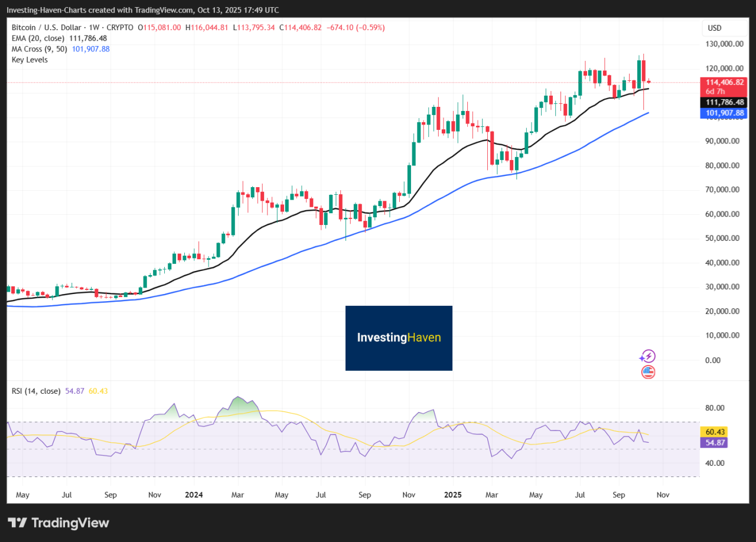Image resolution: width=756 pixels, height=542 pixels.
Task: Click the purple 54.87 RSI value label
Action: click(x=712, y=442)
